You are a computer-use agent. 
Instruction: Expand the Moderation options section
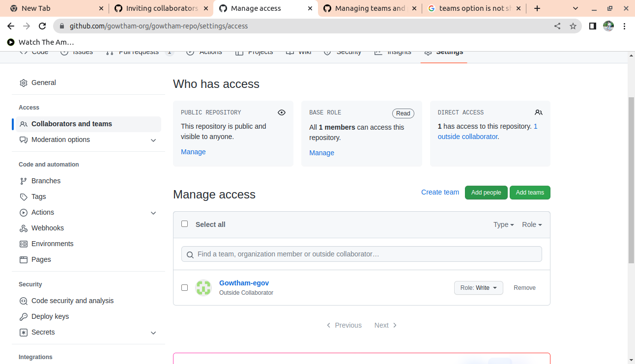153,140
